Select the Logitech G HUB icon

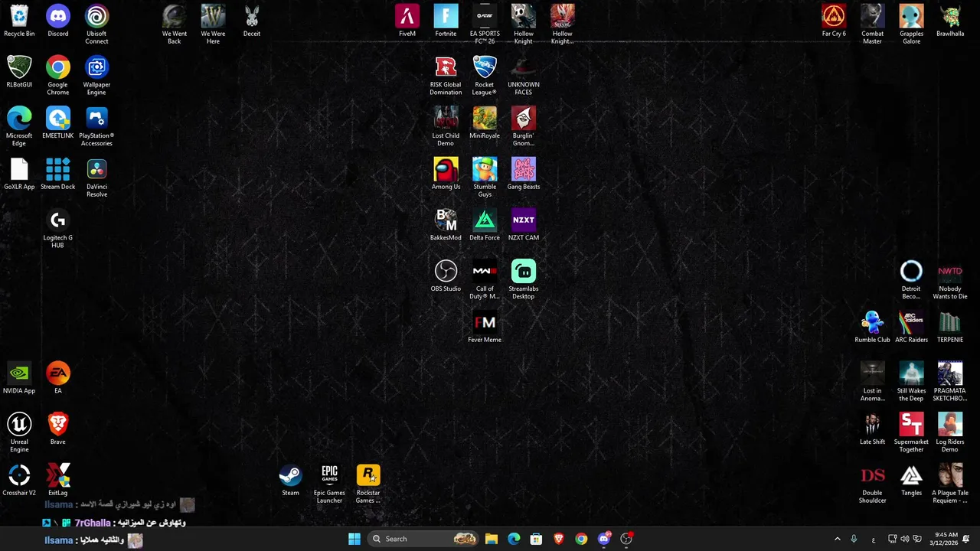(x=58, y=229)
